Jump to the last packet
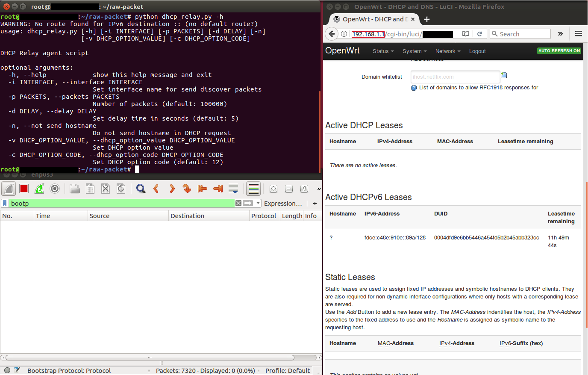The image size is (588, 375). coord(218,189)
